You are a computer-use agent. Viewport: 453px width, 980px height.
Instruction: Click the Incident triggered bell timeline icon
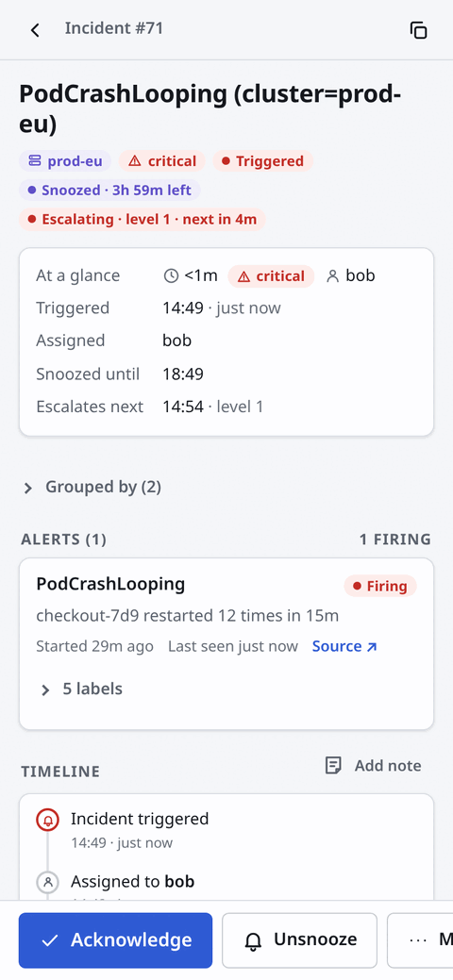click(47, 820)
